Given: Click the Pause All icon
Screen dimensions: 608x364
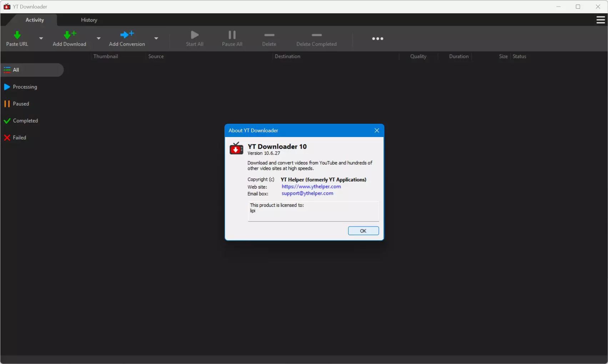Looking at the screenshot, I should pos(232,35).
